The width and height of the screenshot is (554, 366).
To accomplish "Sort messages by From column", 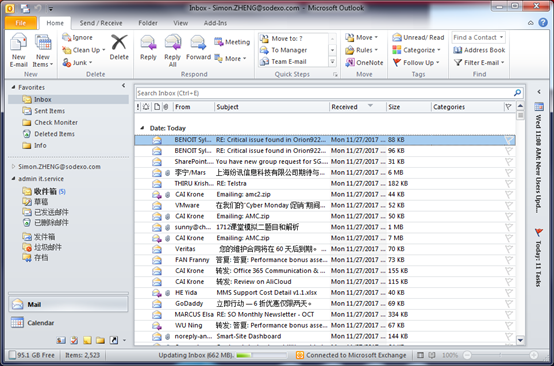I will [193, 107].
